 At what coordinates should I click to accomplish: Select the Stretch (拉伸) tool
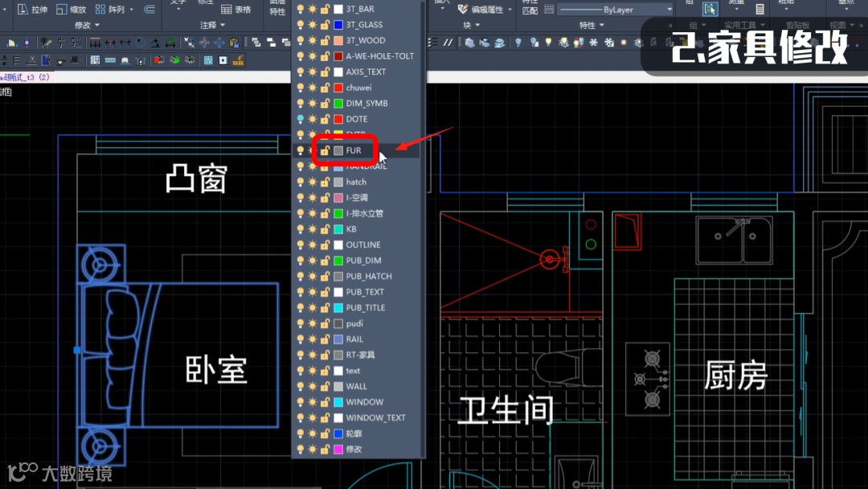click(x=32, y=10)
